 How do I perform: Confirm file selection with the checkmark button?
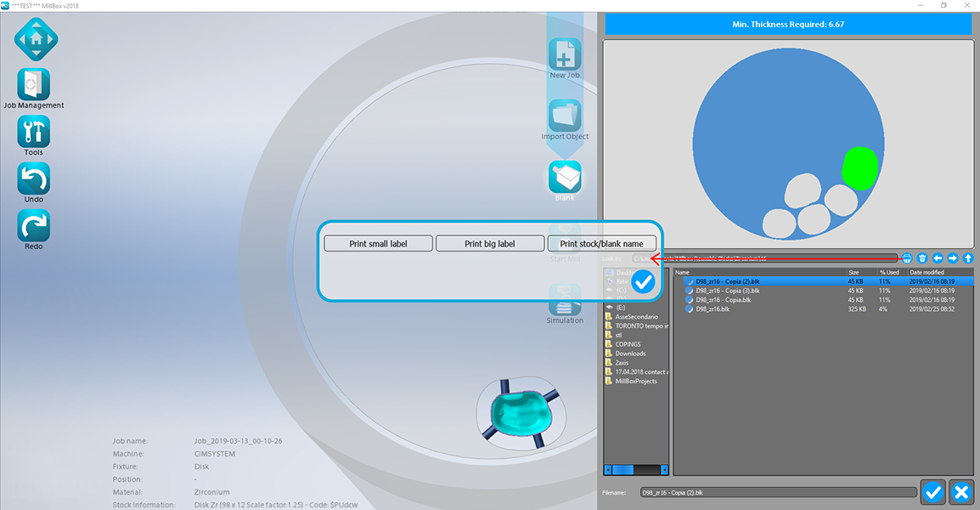[x=933, y=492]
